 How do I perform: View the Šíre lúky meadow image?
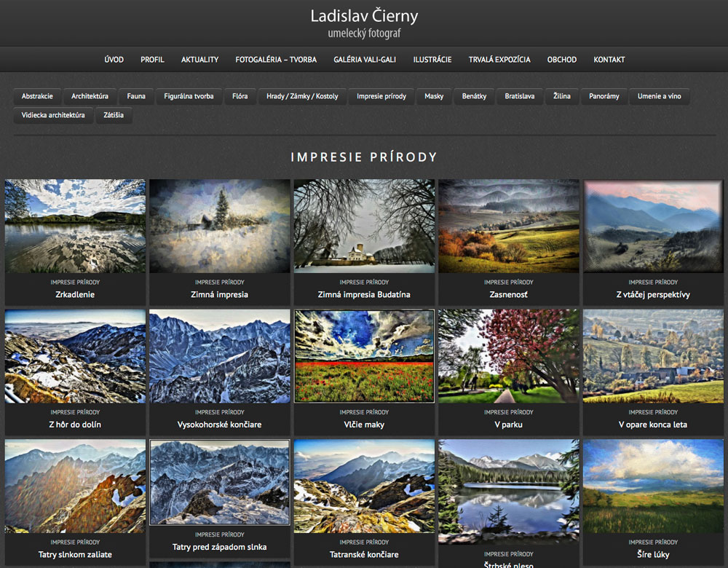click(x=653, y=486)
